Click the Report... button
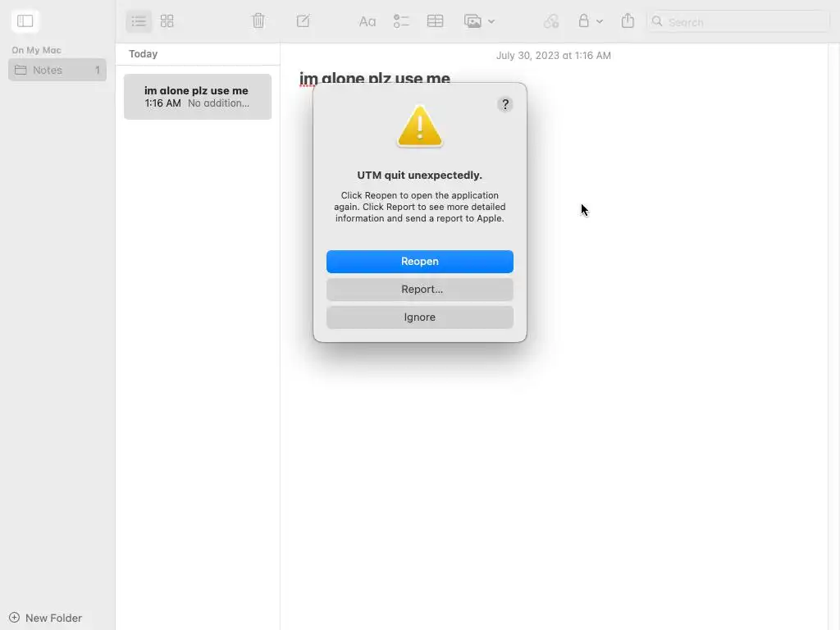Screen dimensions: 840x630 420,290
